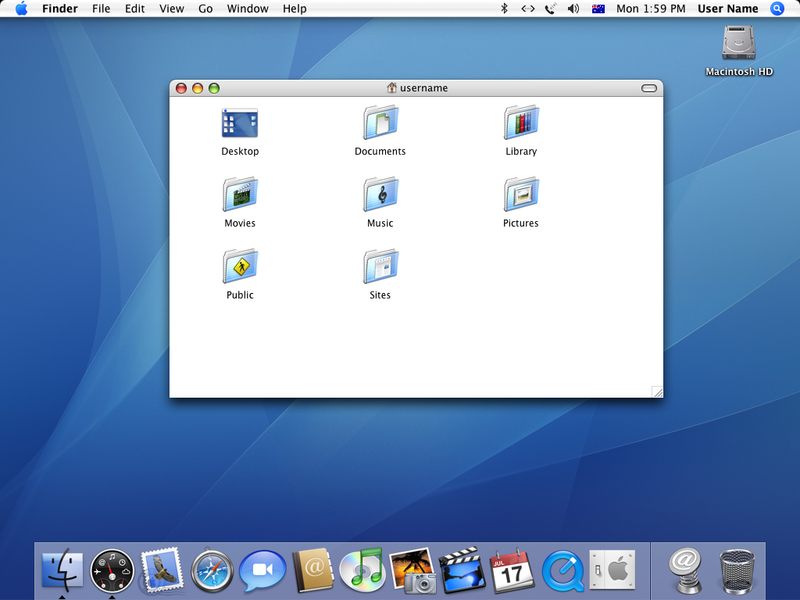Close the username Finder window
Viewport: 800px width, 600px height.
point(181,88)
